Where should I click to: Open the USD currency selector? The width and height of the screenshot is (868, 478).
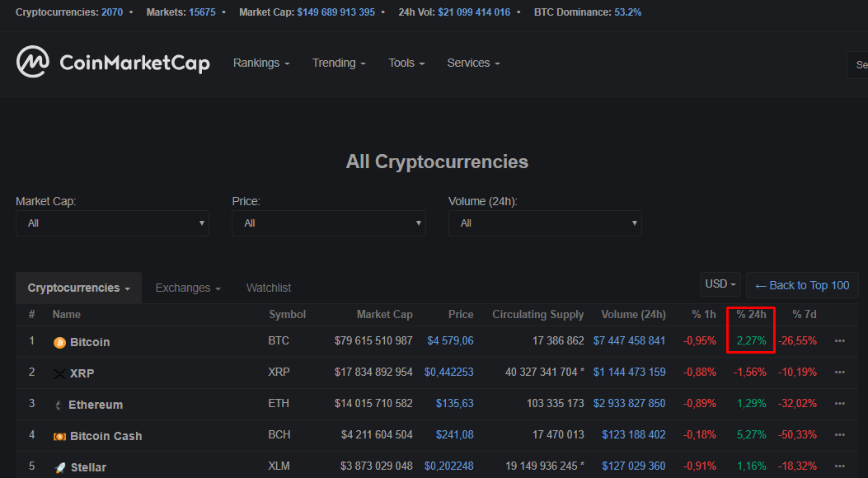[720, 284]
